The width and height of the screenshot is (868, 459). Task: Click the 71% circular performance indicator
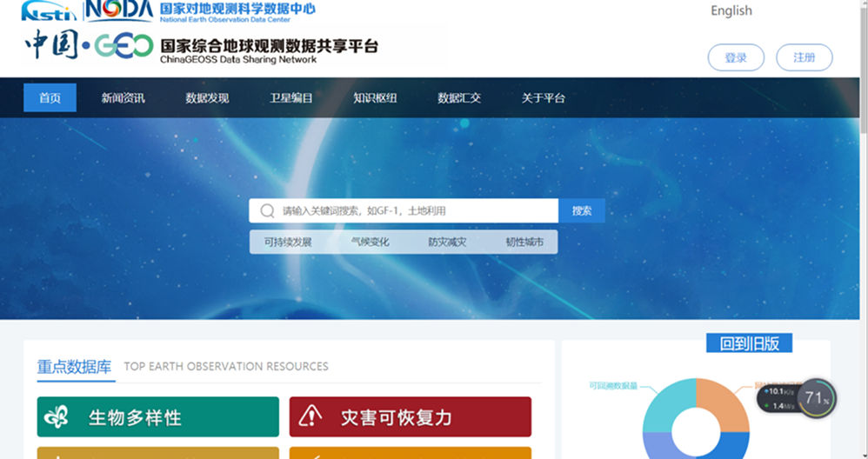817,398
